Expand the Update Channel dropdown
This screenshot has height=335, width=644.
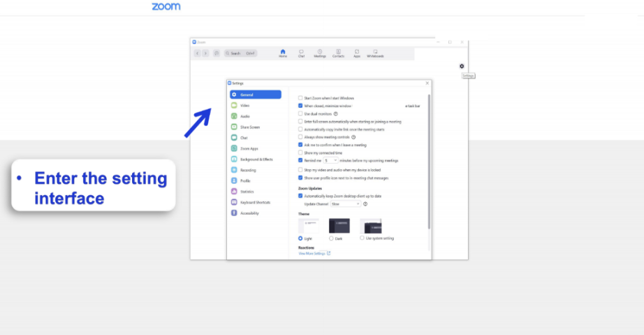345,204
